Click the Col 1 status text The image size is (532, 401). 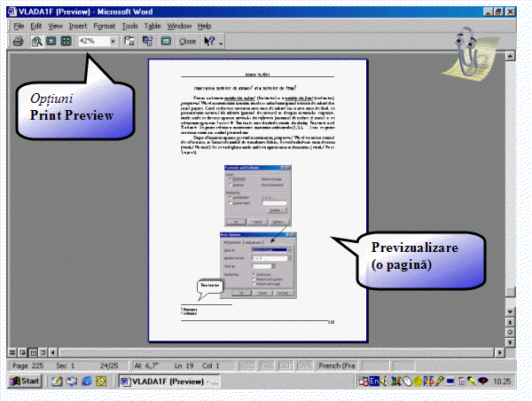pyautogui.click(x=211, y=366)
